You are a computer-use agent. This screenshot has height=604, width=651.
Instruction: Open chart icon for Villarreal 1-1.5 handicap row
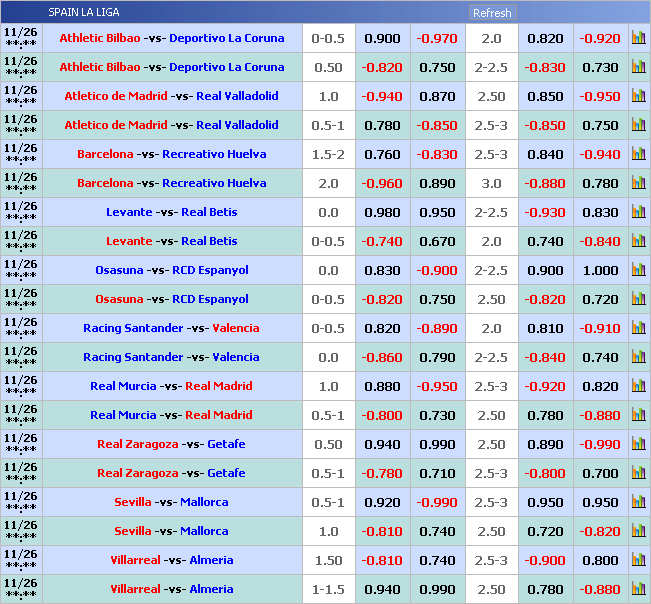[638, 589]
